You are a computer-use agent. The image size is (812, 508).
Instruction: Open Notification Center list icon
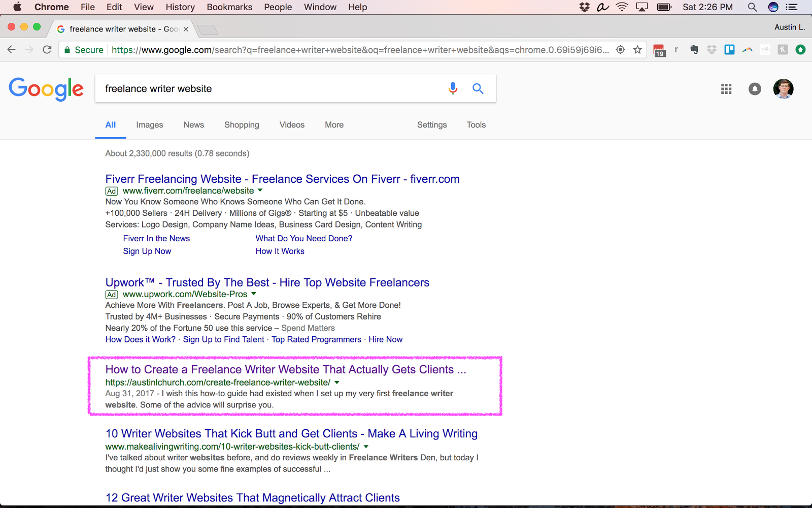(x=792, y=7)
